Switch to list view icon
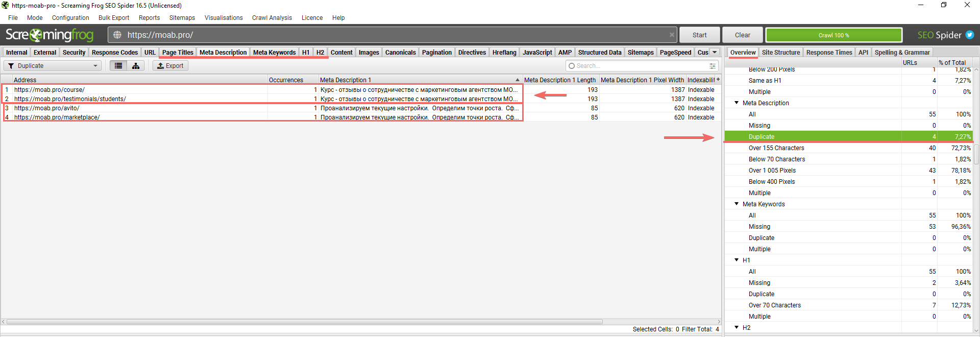The width and height of the screenshot is (980, 337). pos(118,66)
